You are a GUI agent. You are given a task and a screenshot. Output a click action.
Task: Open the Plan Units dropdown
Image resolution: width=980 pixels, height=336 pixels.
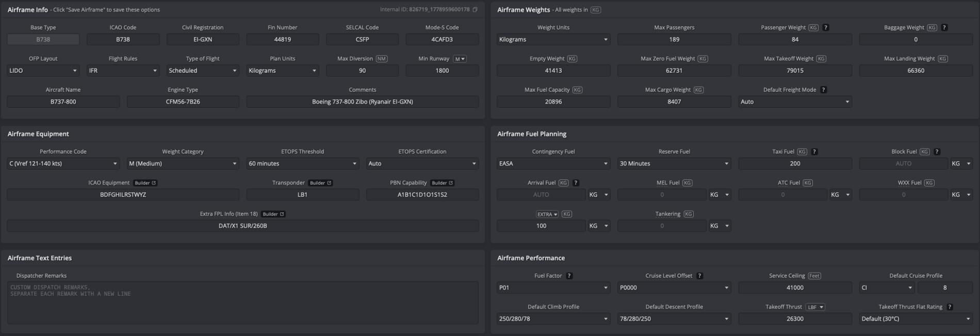(x=283, y=71)
